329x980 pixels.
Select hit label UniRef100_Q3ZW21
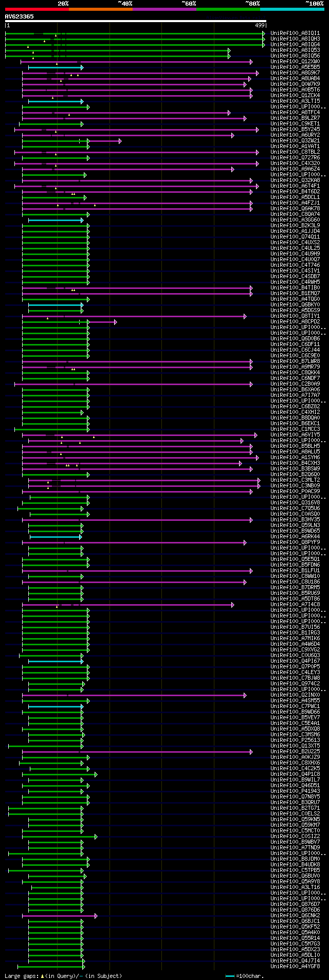(x=295, y=141)
